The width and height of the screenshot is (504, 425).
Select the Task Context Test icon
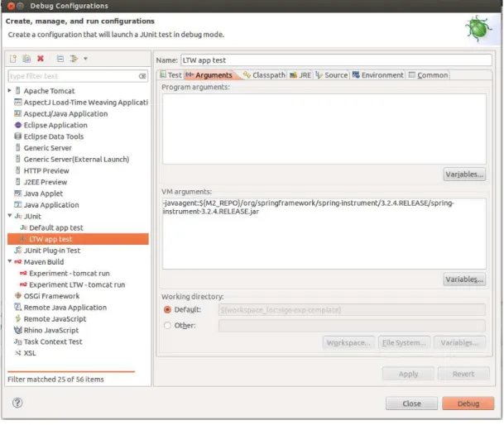tap(18, 341)
